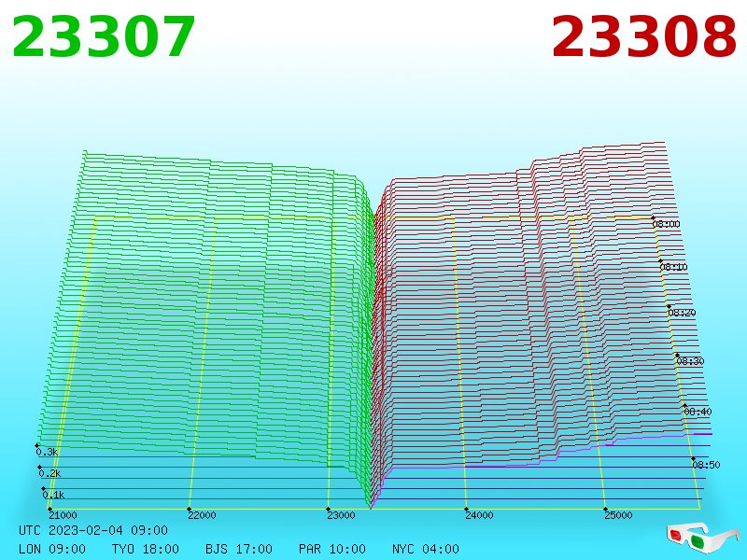Click the BJS 17:00 clock text
747x560 pixels.
[239, 549]
